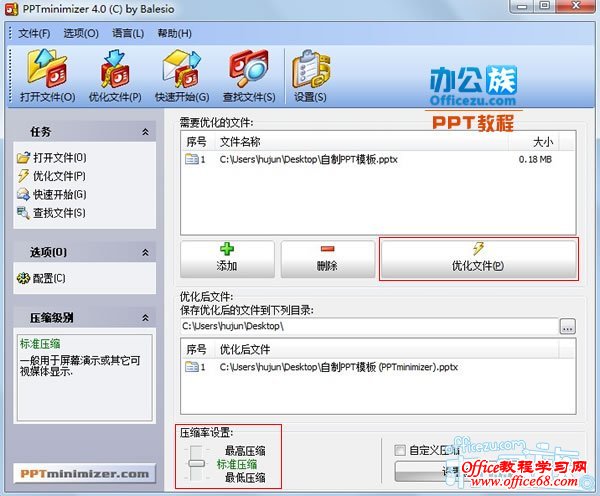
Task: Click the PPTminimizer app icon in title bar
Action: (11, 9)
